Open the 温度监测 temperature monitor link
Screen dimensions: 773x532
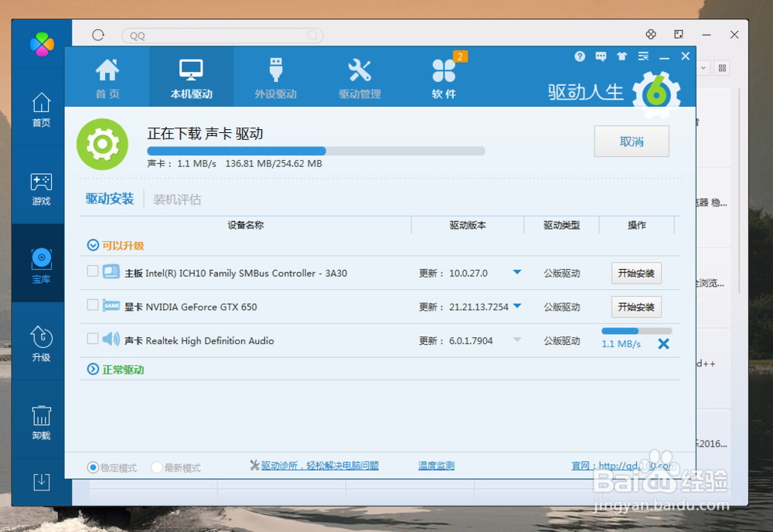pos(435,466)
